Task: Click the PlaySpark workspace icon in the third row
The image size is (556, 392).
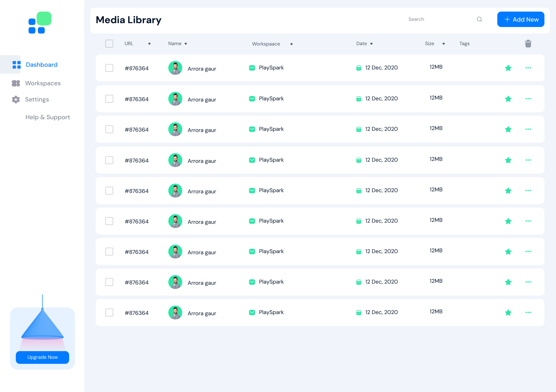Action: tap(252, 129)
